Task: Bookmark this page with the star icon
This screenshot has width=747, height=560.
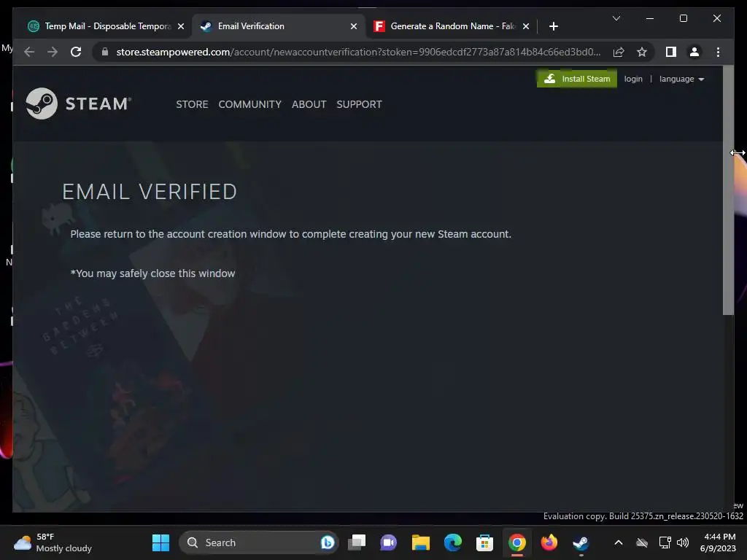Action: [x=642, y=52]
